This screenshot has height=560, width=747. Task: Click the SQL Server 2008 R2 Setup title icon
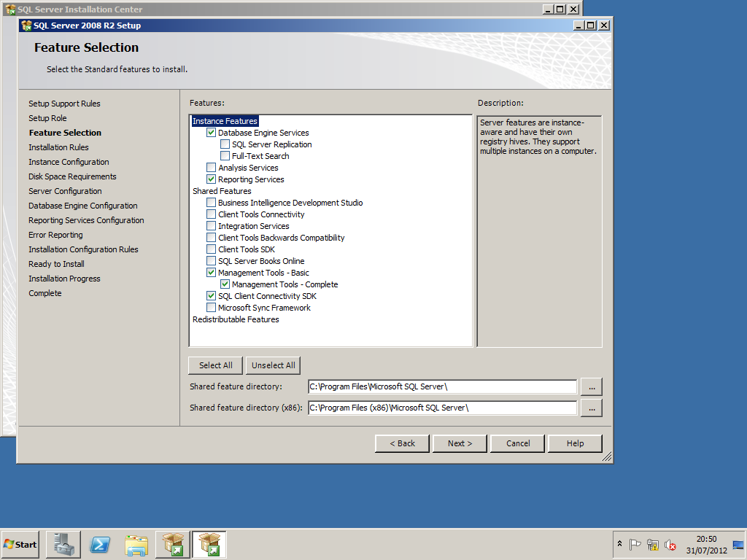(27, 26)
